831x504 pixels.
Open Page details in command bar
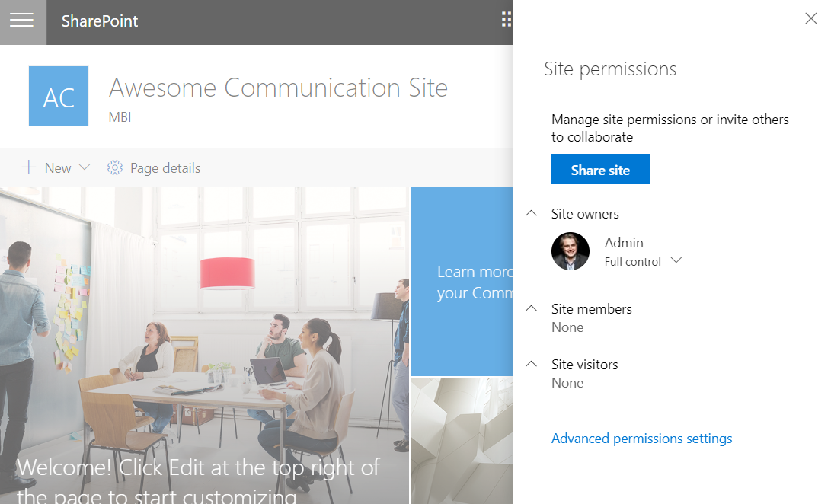[x=165, y=168]
